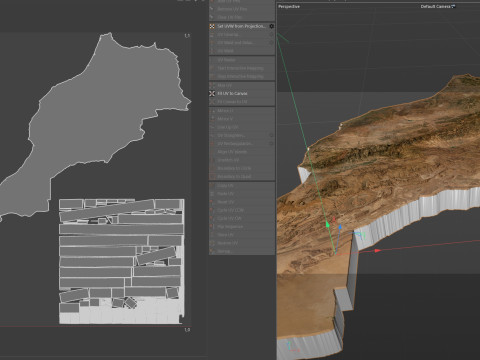Click the packed side-strip UV islands block
Viewport: 480px width, 360px height.
pyautogui.click(x=121, y=261)
